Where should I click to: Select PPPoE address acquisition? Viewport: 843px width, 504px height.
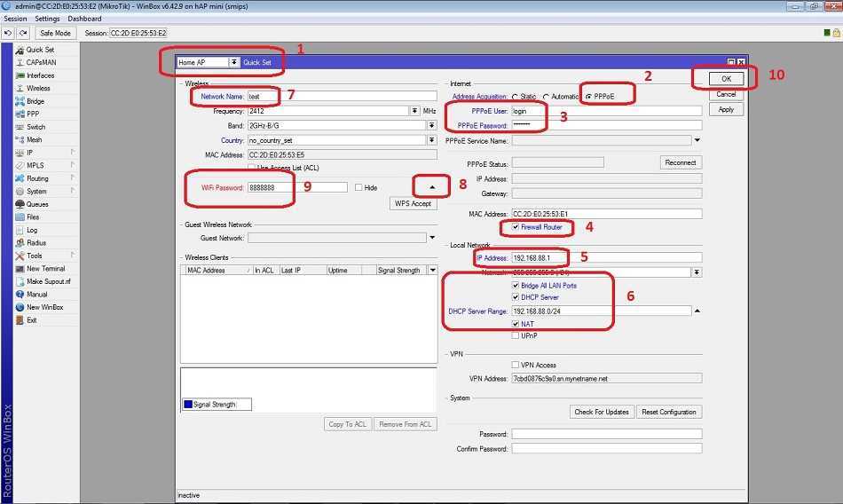point(588,97)
